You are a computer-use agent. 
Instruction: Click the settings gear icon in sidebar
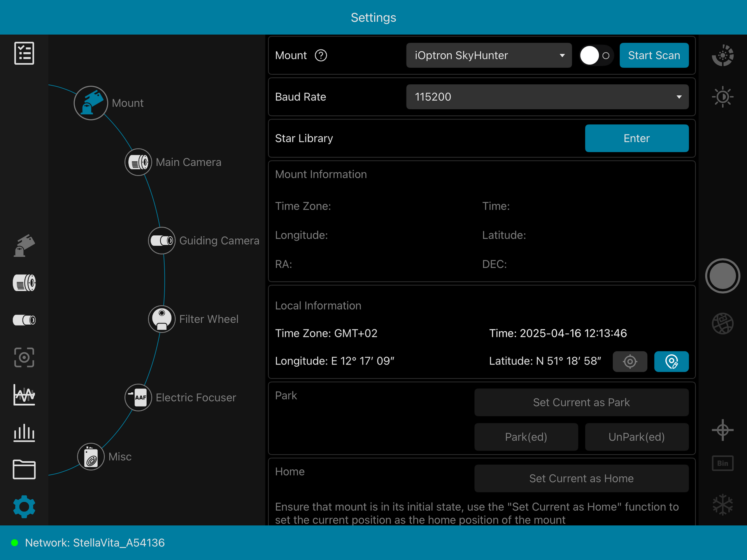click(x=24, y=507)
